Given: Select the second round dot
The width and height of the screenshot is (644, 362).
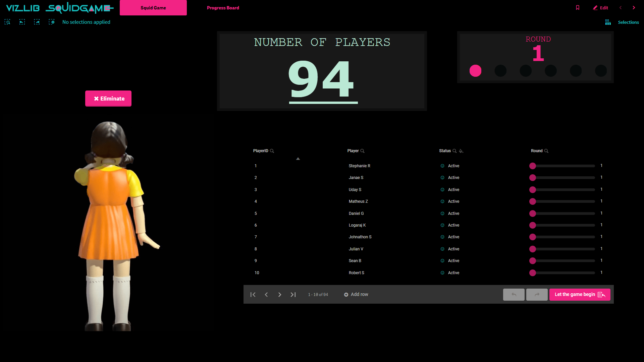Looking at the screenshot, I should pos(500,71).
